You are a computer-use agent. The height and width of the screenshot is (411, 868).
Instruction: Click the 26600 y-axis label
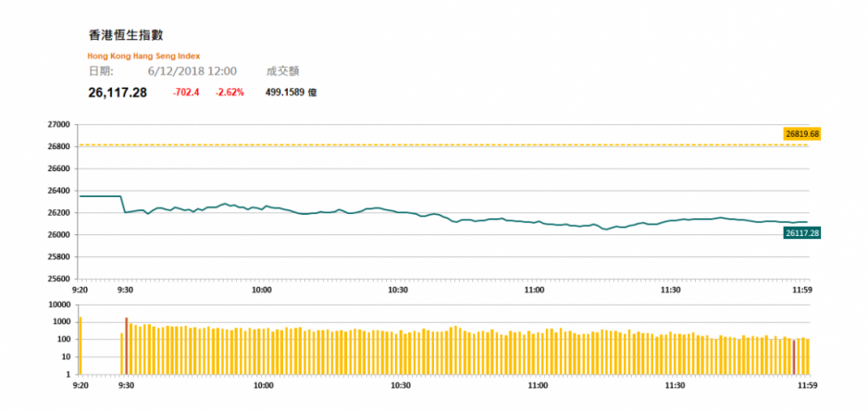coord(60,169)
